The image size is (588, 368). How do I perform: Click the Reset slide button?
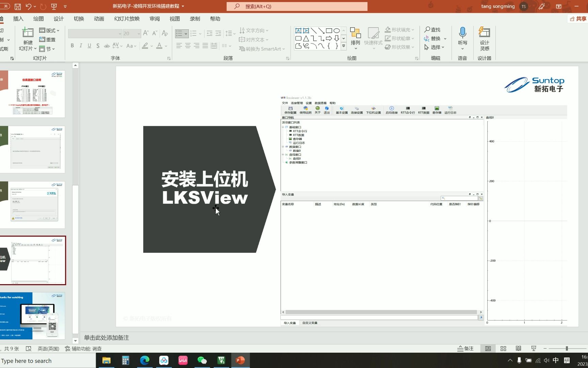pyautogui.click(x=47, y=40)
